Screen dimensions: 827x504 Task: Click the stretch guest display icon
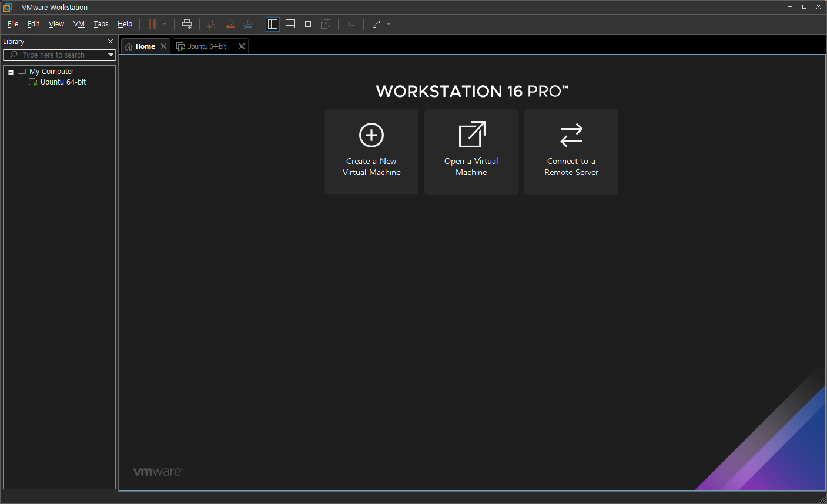coord(376,24)
